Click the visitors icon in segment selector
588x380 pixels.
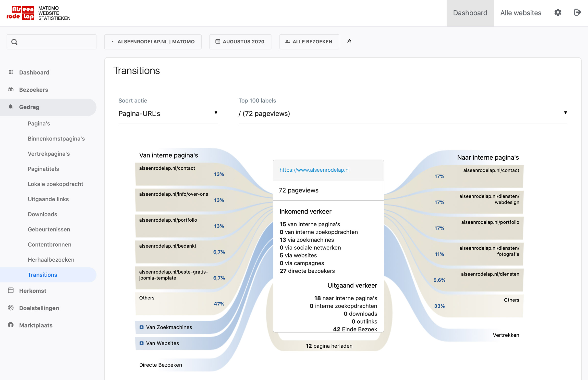287,42
